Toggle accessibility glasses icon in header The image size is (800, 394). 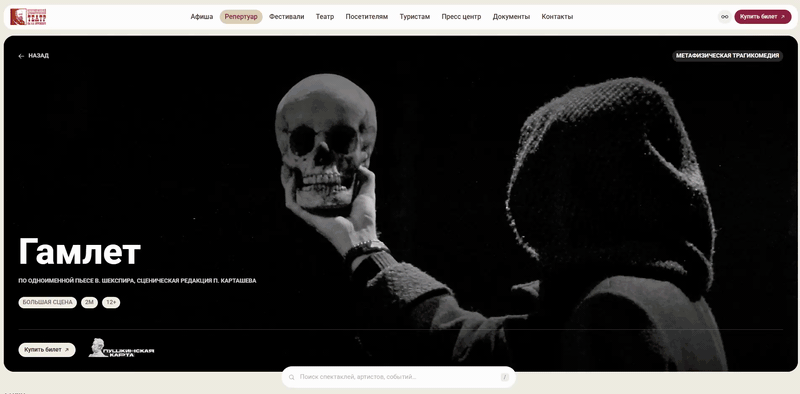724,17
